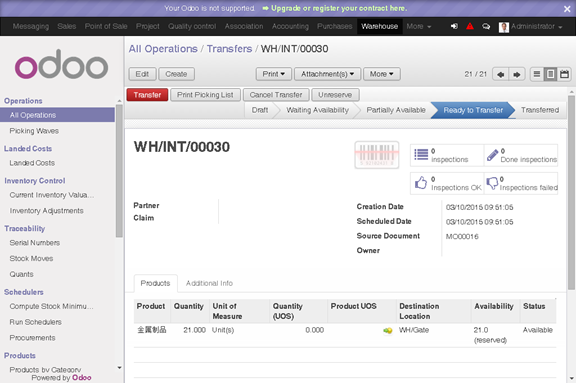The width and height of the screenshot is (576, 383).
Task: Open the Point of Sale menu
Action: [x=106, y=26]
